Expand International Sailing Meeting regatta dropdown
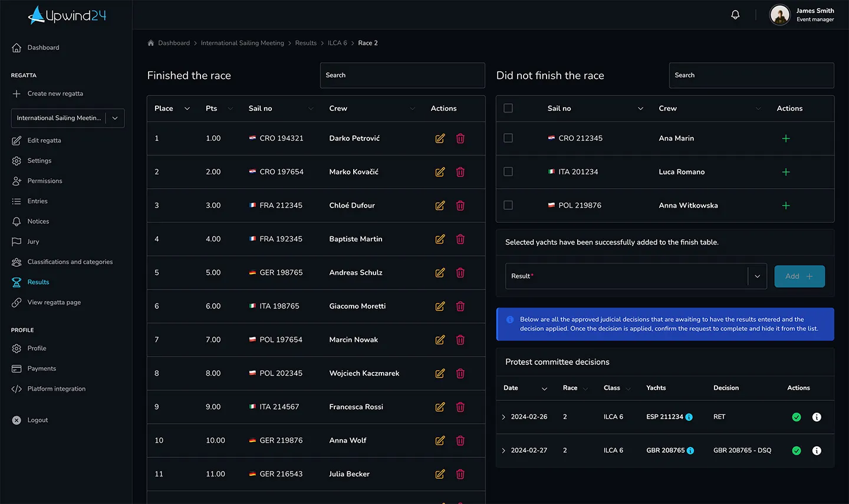Image resolution: width=849 pixels, height=504 pixels. pos(115,118)
